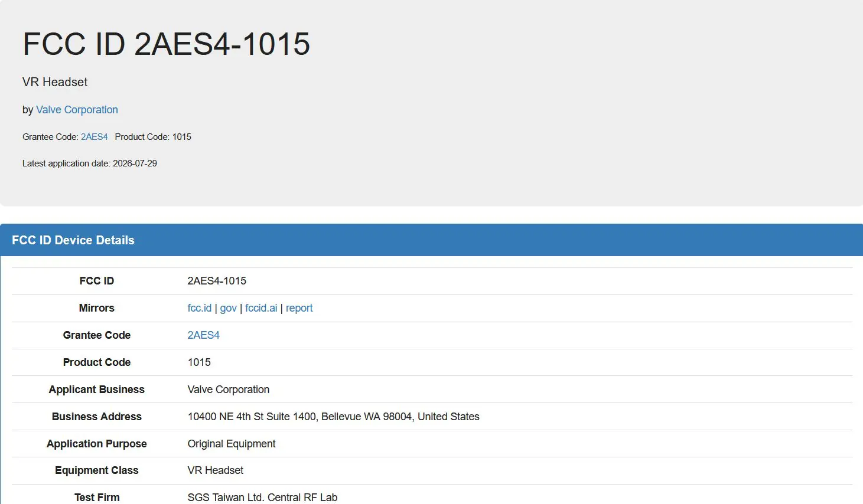
Task: Open the fcc.id mirror link
Action: [200, 308]
